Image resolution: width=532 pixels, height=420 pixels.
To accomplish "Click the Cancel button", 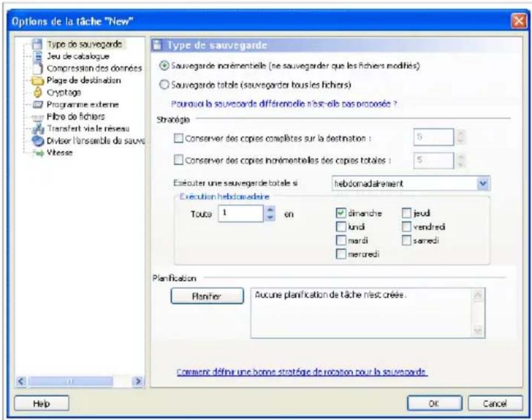I will tap(495, 404).
